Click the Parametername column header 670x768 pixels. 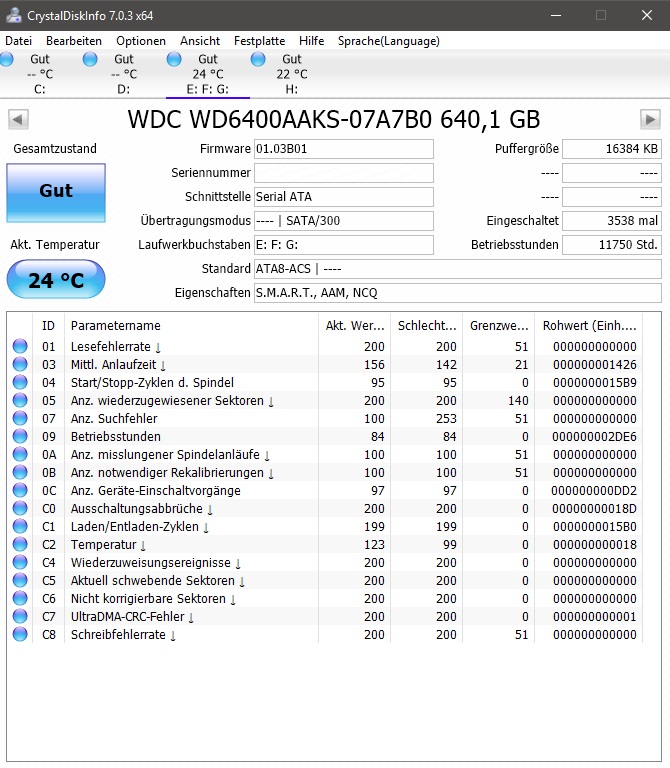pos(191,326)
